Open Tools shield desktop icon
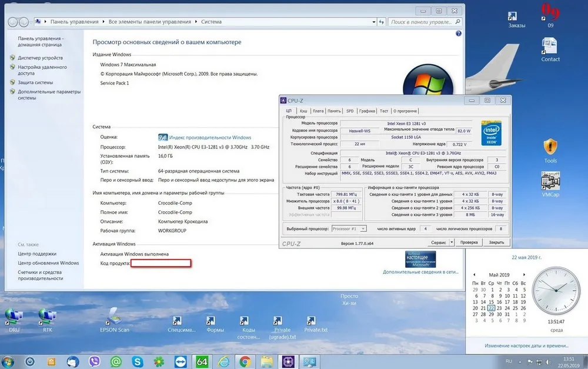This screenshot has height=369, width=588. click(550, 151)
